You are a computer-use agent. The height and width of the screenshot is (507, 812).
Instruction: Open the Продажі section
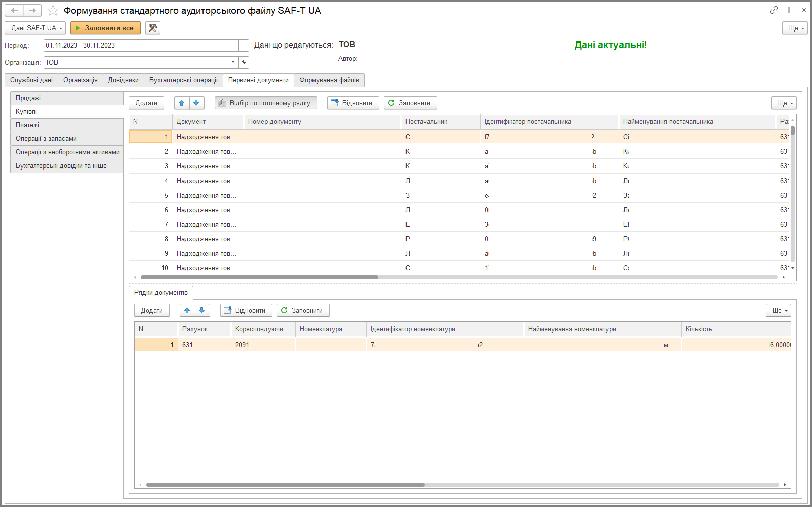[x=67, y=98]
